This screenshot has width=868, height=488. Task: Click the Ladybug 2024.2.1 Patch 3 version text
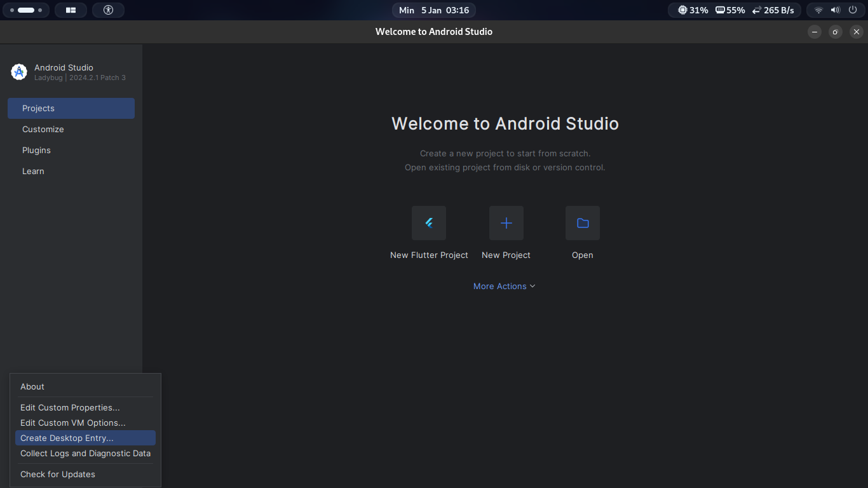[x=80, y=78]
